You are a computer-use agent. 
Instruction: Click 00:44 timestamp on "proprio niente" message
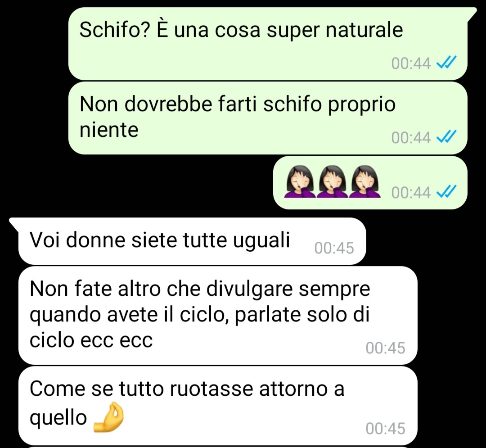411,138
